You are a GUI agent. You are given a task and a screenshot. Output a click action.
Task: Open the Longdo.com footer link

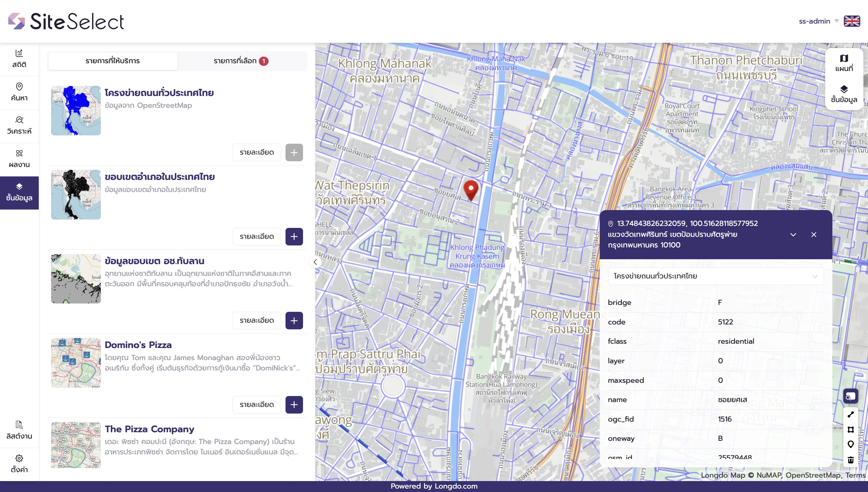coord(456,486)
